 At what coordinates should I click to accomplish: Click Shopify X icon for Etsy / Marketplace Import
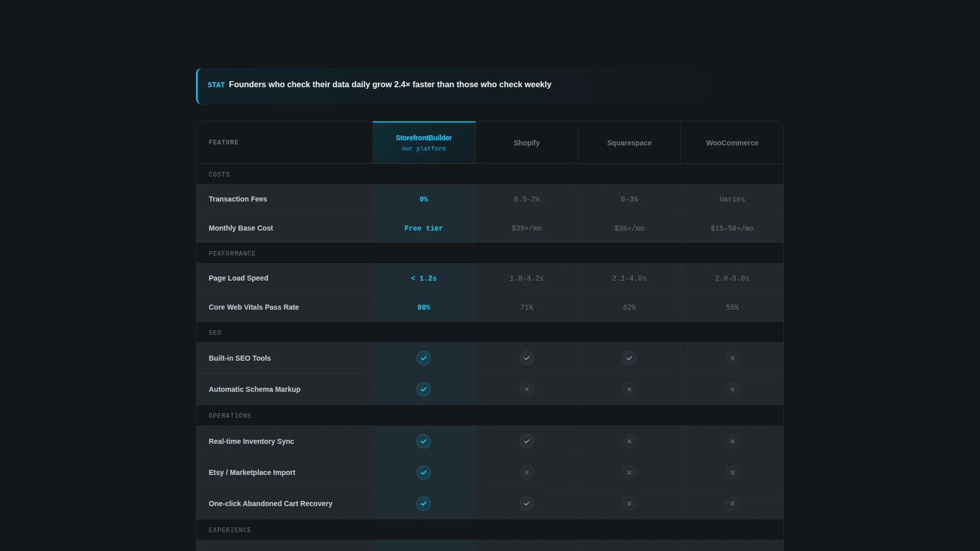click(527, 472)
